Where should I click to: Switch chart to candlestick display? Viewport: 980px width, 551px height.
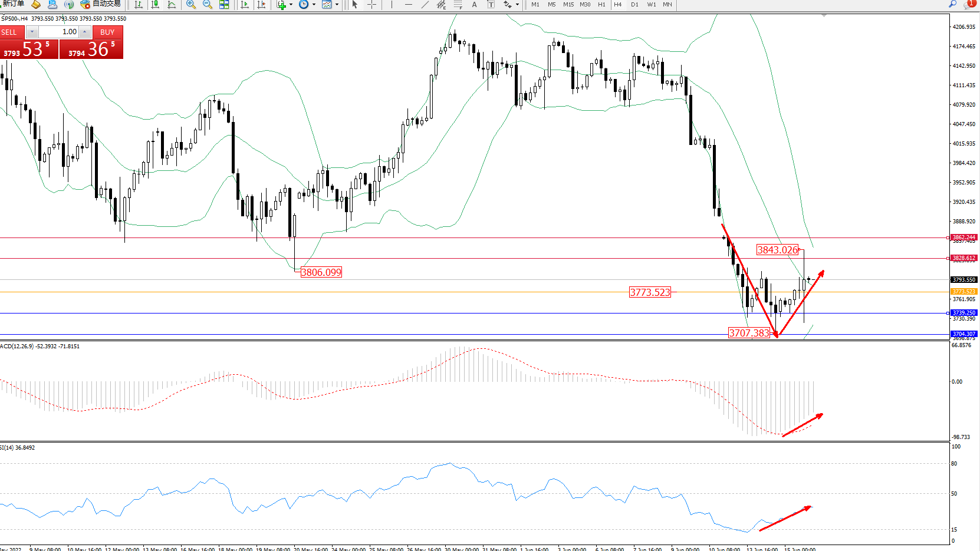click(155, 5)
